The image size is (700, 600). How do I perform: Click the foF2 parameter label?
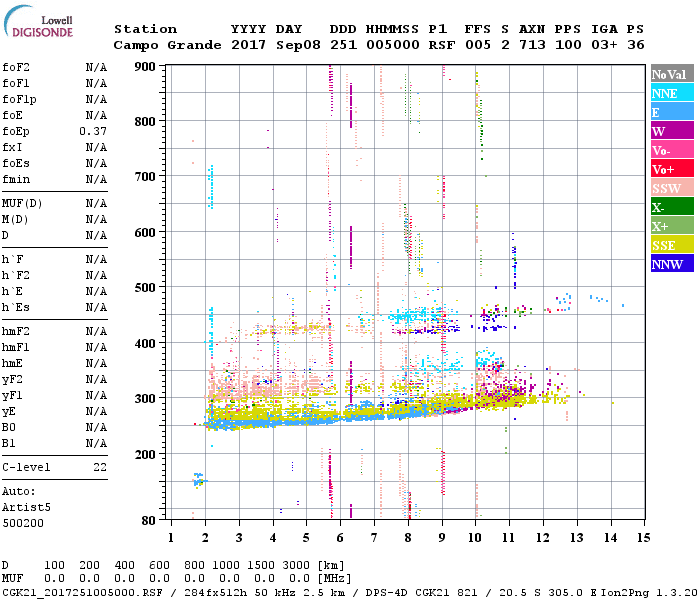[x=15, y=68]
